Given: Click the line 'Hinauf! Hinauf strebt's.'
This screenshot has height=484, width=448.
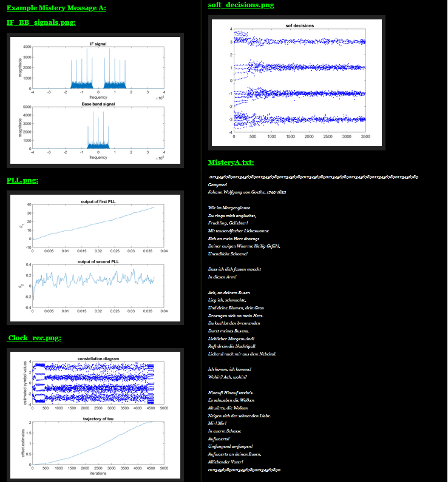Looking at the screenshot, I should pos(231,393).
